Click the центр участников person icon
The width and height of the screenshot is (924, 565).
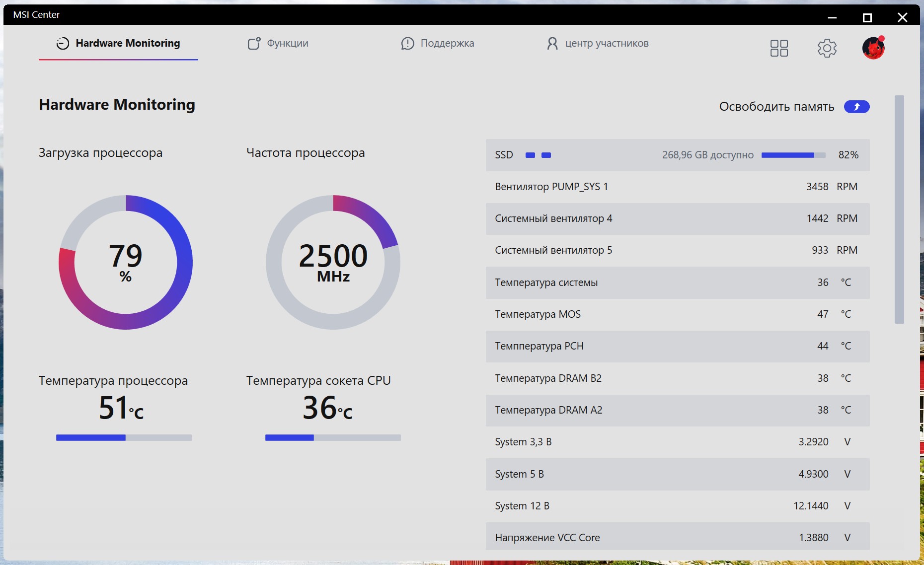[552, 44]
